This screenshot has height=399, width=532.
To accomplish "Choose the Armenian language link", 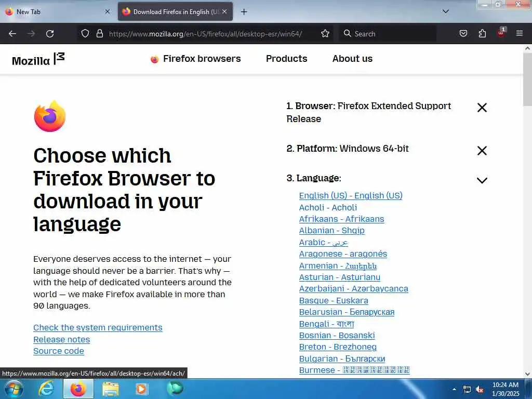I will point(338,265).
